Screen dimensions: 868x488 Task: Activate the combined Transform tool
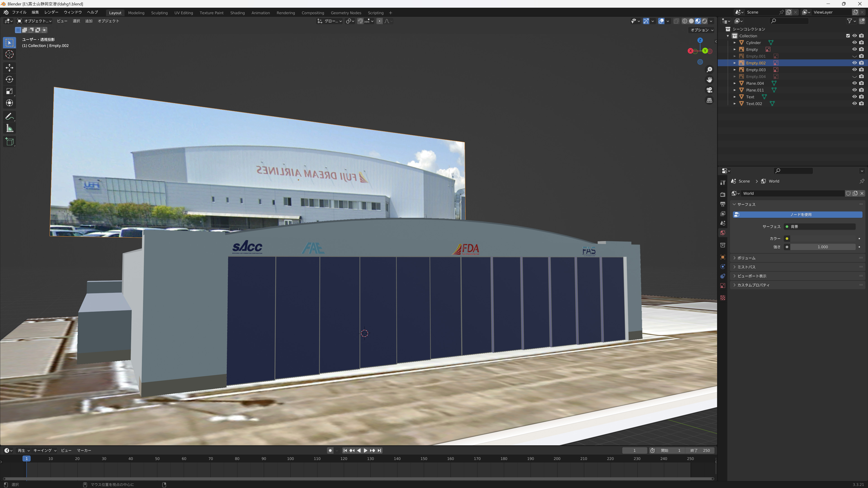[9, 103]
